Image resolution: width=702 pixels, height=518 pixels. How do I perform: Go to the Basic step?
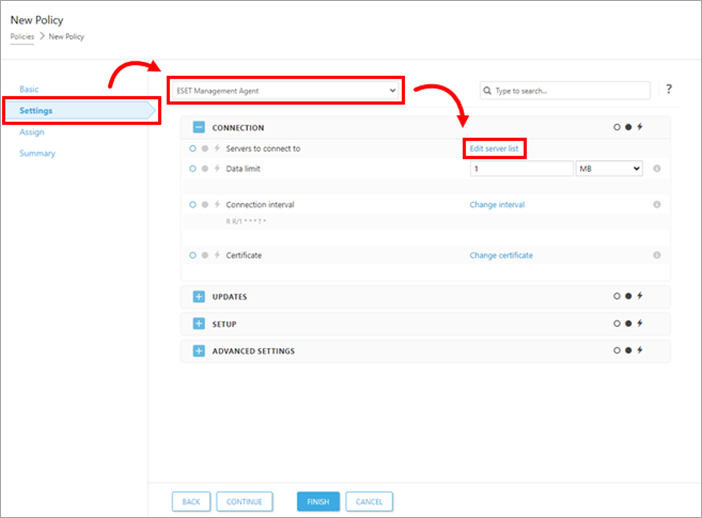click(x=29, y=89)
